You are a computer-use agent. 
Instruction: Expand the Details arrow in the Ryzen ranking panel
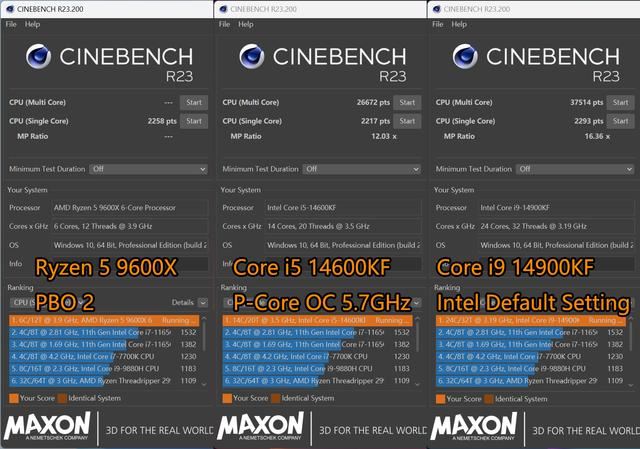[201, 301]
